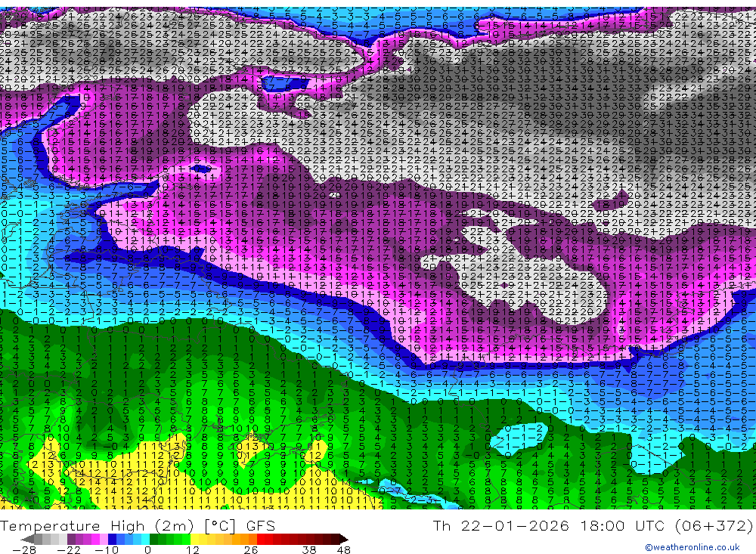Click the '-10' legend scale value
The width and height of the screenshot is (756, 554).
[x=107, y=550]
